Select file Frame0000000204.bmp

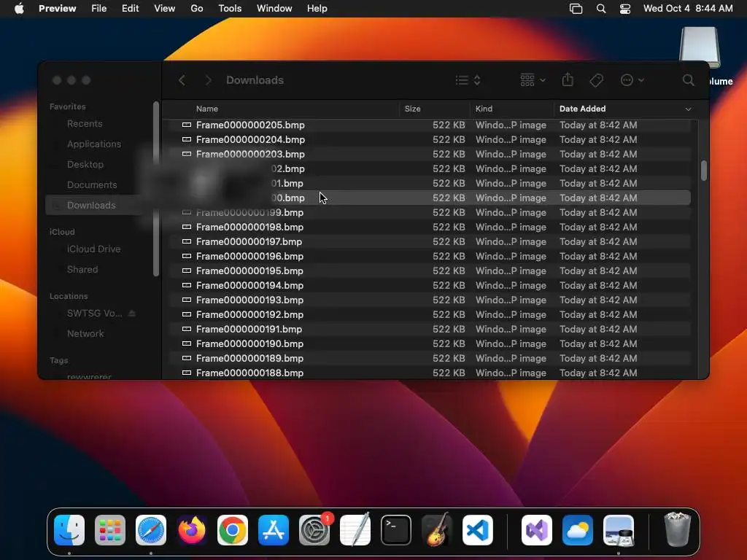tap(429, 139)
